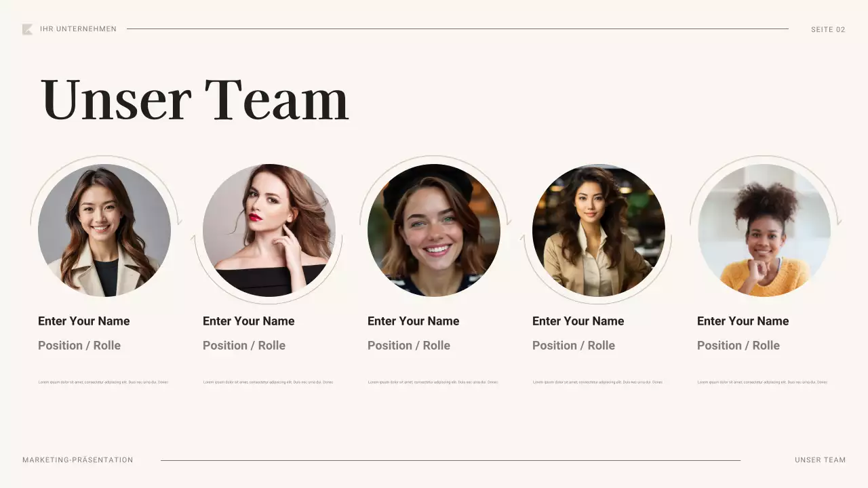Select the portrait with the yellow sweater

tap(764, 230)
